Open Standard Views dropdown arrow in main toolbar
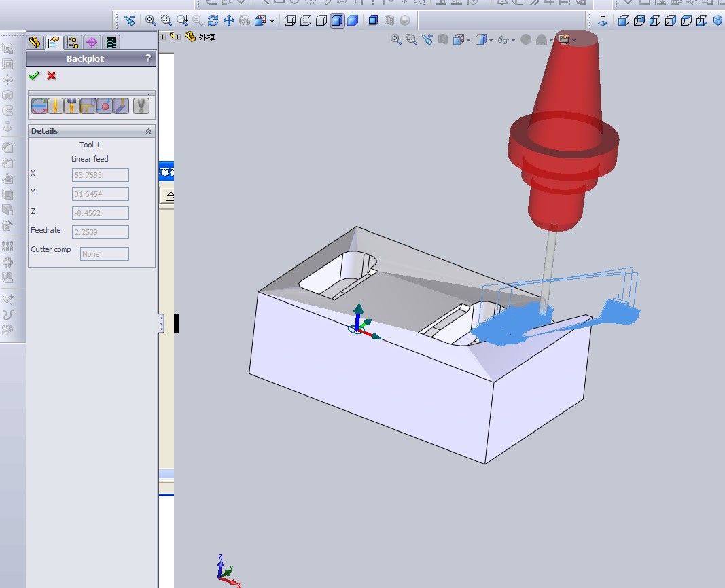The image size is (725, 588). click(x=272, y=21)
